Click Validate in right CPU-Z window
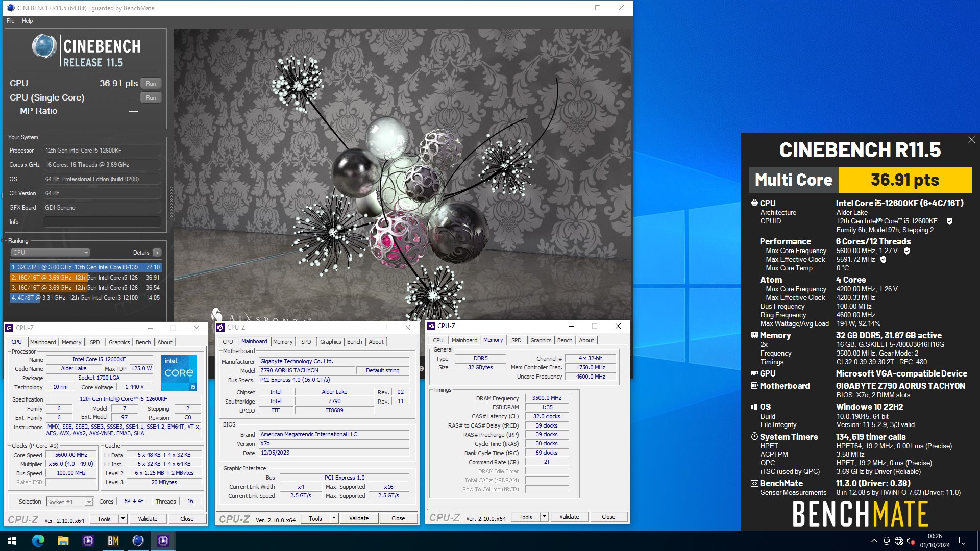Viewport: 980px width, 551px height. (x=569, y=517)
